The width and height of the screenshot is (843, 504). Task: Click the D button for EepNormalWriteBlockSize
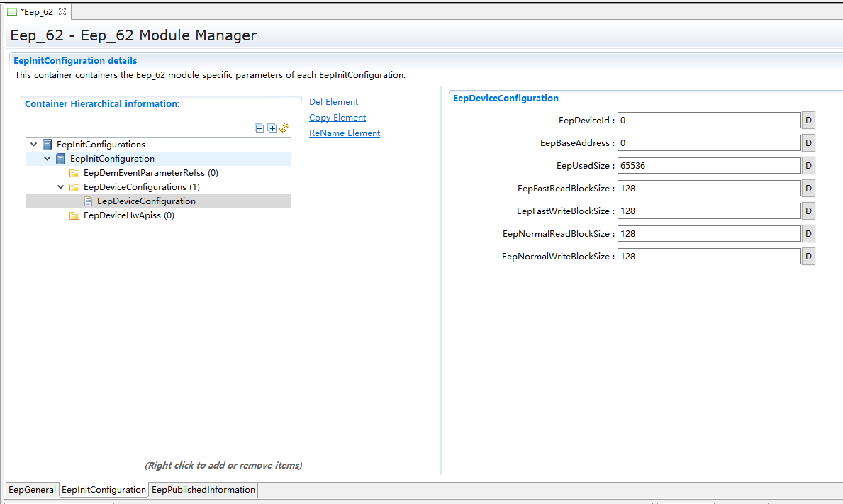point(808,257)
